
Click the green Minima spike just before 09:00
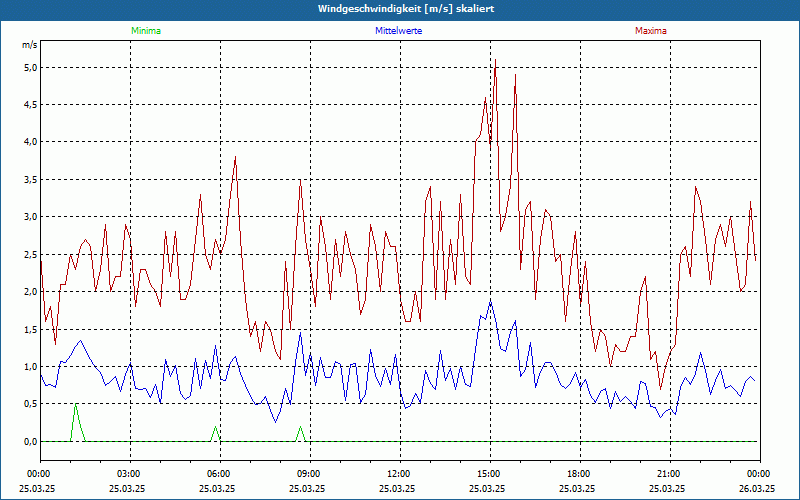(x=301, y=427)
